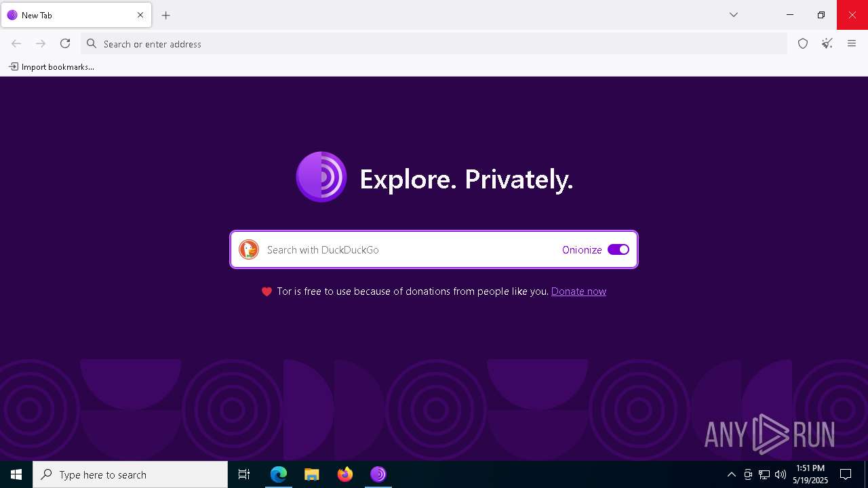The width and height of the screenshot is (868, 488).
Task: Click the volume speaker tray icon
Action: [781, 474]
